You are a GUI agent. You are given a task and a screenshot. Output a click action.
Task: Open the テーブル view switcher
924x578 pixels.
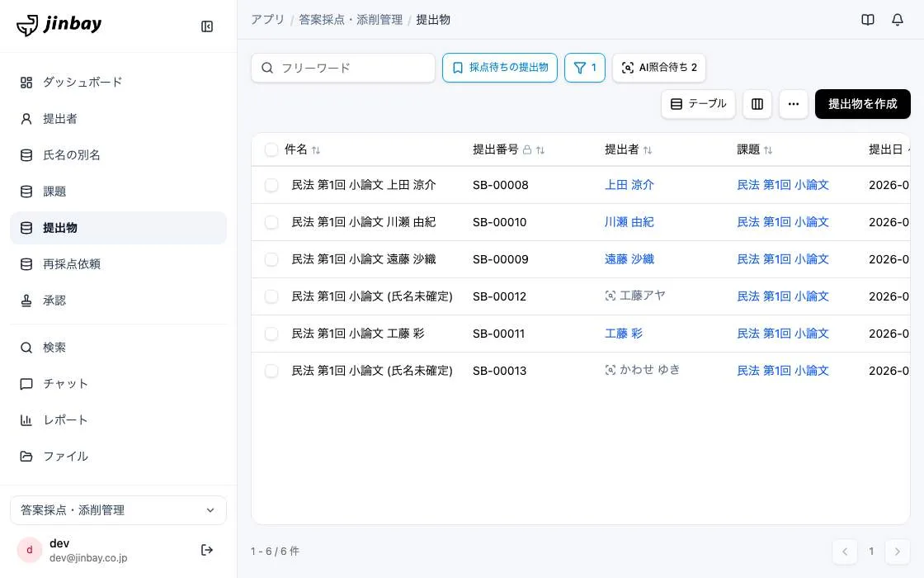(698, 104)
